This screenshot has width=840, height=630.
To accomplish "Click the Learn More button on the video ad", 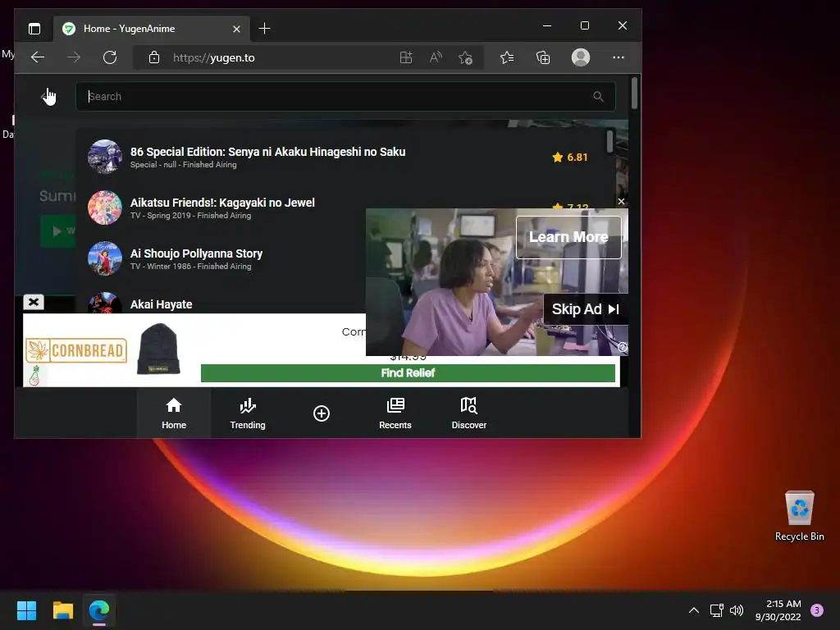I will click(568, 237).
